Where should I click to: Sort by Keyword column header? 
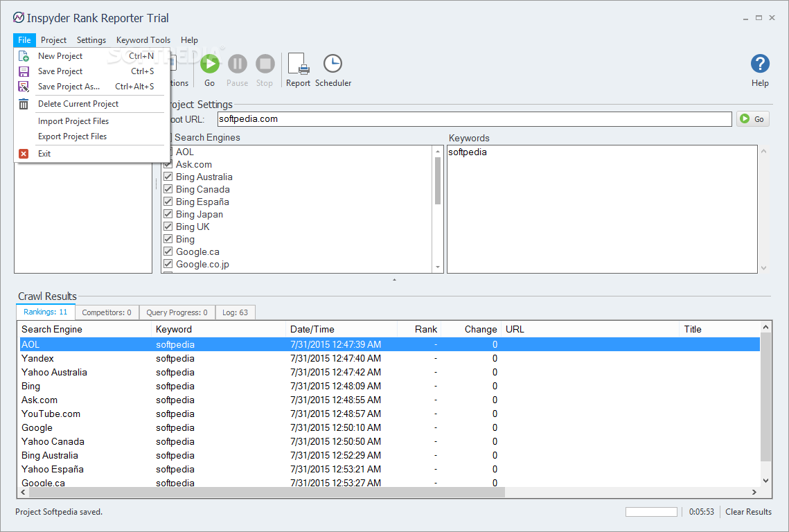click(218, 329)
